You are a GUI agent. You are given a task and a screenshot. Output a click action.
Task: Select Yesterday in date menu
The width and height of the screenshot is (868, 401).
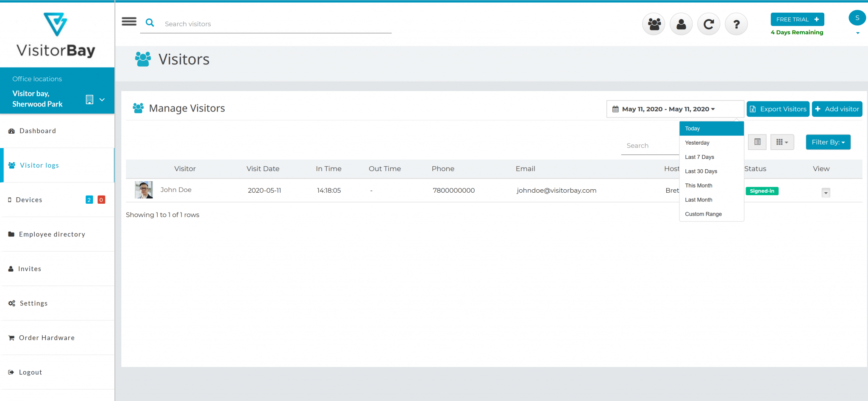pyautogui.click(x=697, y=143)
